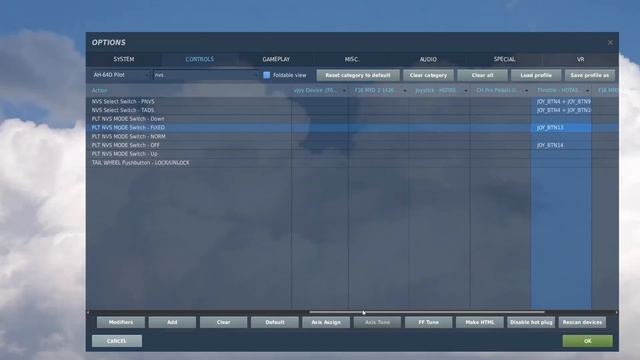Click the CANCEL button
This screenshot has width=640, height=360.
[117, 341]
